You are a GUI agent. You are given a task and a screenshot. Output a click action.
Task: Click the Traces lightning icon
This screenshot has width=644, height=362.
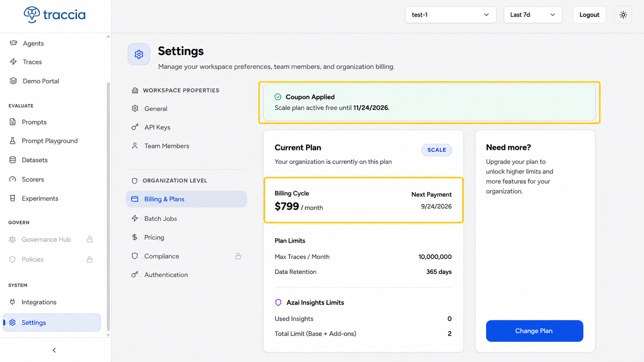13,62
